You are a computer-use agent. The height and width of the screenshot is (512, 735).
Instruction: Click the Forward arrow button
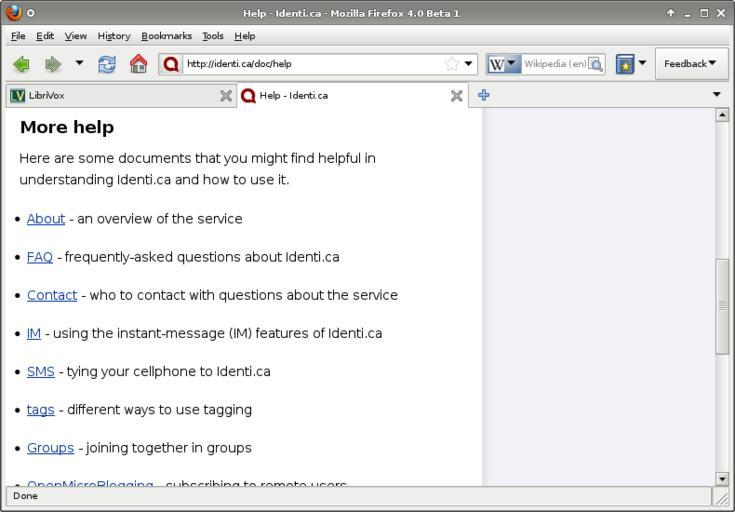52,64
